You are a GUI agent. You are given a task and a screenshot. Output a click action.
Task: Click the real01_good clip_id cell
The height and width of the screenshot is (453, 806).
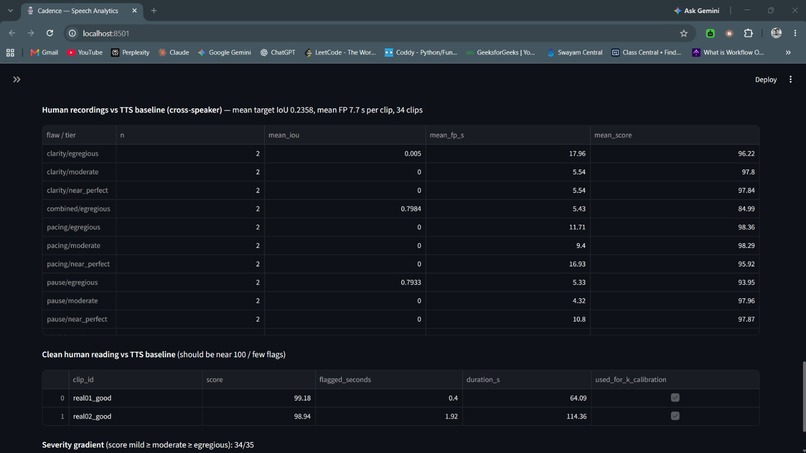click(x=136, y=398)
